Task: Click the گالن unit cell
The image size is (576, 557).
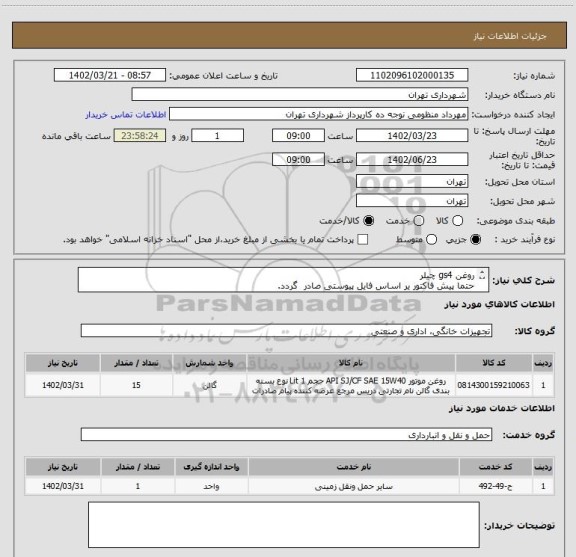Action: [x=209, y=385]
